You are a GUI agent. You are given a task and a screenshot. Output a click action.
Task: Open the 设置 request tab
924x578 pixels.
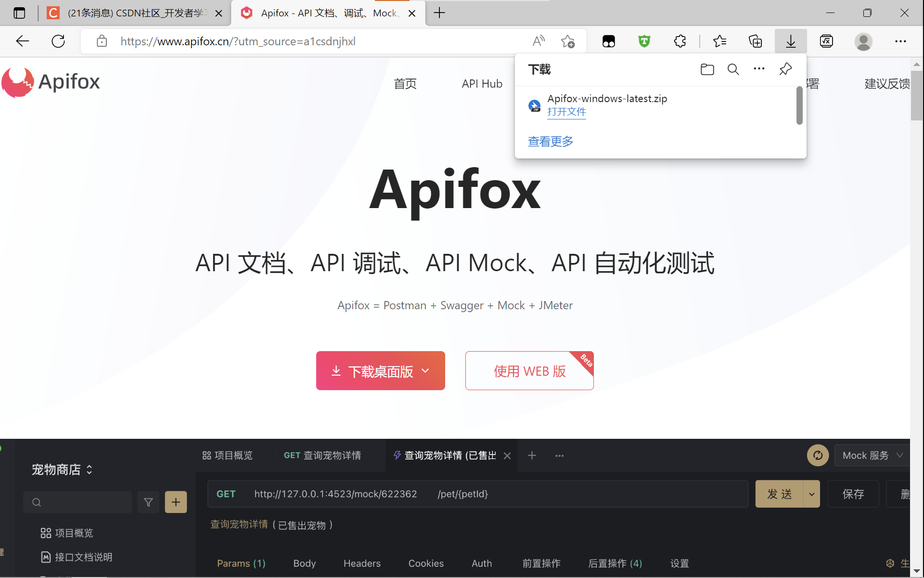(x=680, y=563)
